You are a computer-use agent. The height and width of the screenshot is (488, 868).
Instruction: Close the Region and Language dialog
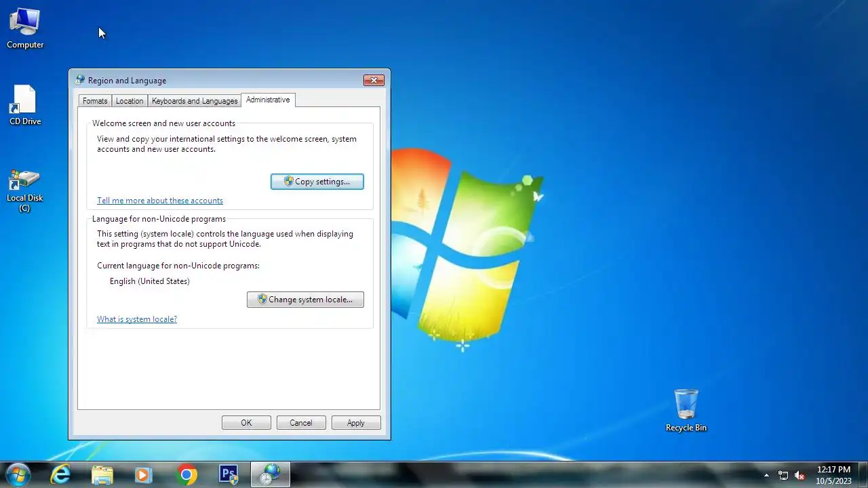pos(374,80)
